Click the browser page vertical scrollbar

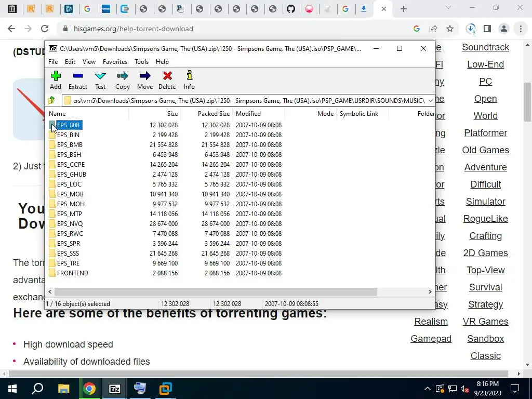point(528,102)
